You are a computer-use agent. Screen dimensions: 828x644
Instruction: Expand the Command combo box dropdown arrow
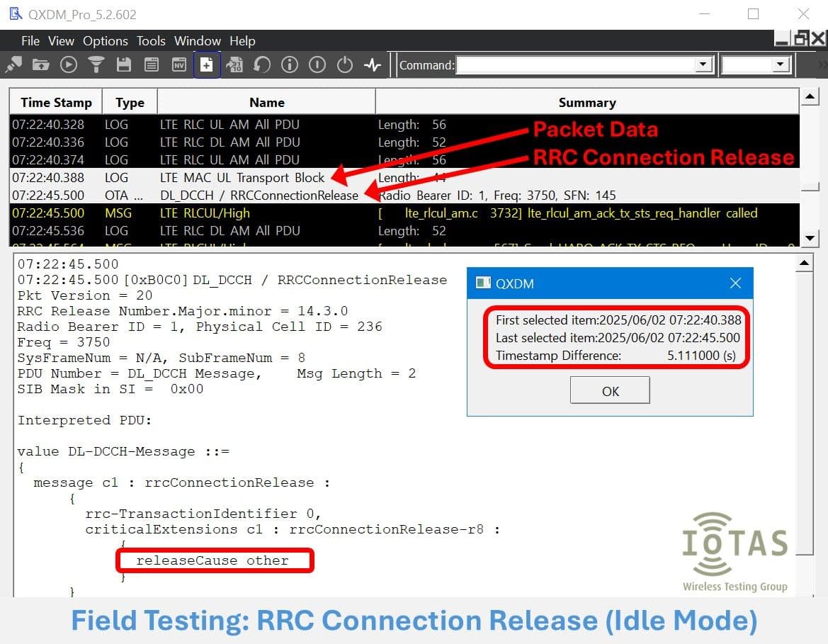(x=703, y=65)
